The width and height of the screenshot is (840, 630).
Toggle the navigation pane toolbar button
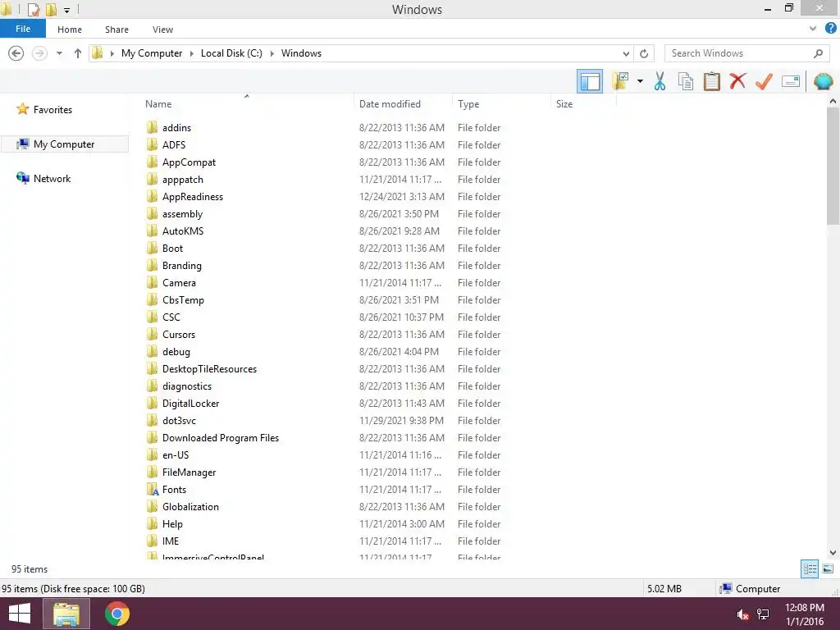589,81
